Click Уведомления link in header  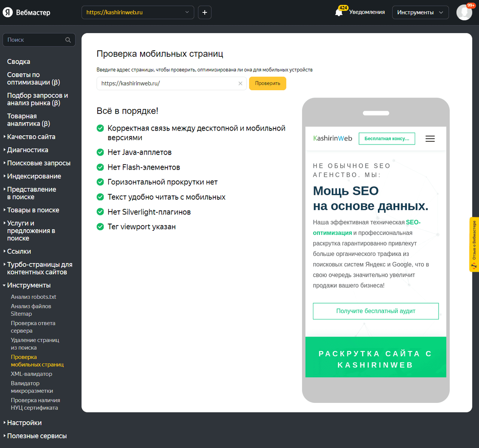(x=367, y=12)
